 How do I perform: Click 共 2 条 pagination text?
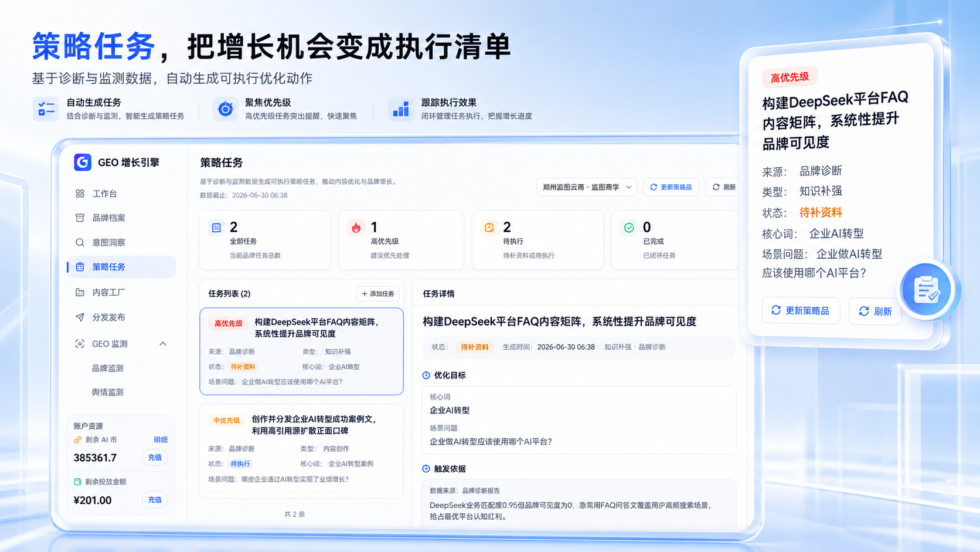[295, 514]
